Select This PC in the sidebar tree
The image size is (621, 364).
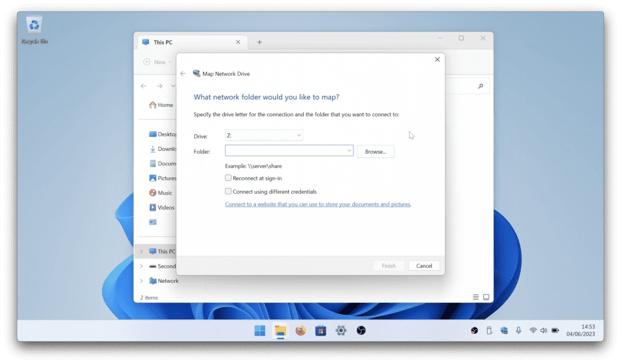pyautogui.click(x=162, y=251)
